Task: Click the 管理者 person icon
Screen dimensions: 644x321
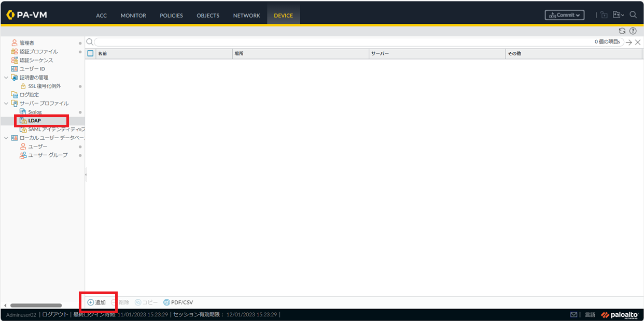Action: 15,43
